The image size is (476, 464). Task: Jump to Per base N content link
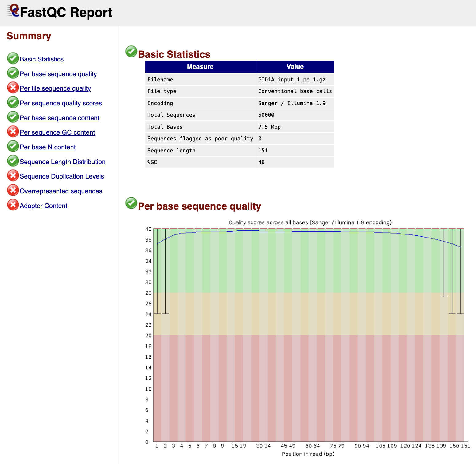tap(48, 147)
